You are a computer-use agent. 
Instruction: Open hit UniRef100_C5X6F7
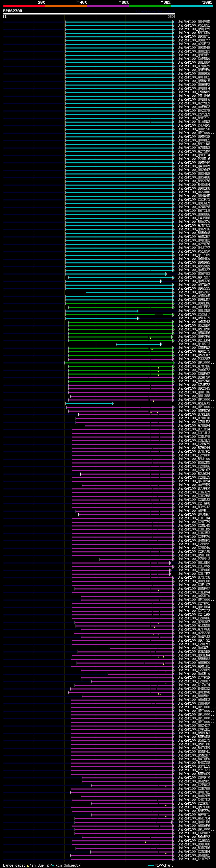(x=194, y=315)
